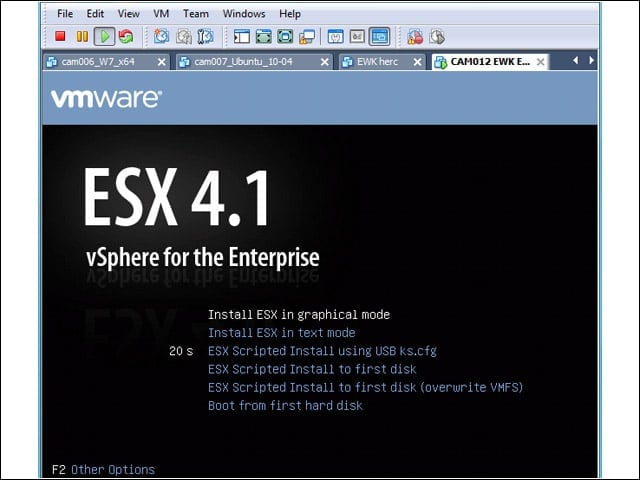Select the CAM012 EWK tab
640x480 pixels.
pos(491,62)
